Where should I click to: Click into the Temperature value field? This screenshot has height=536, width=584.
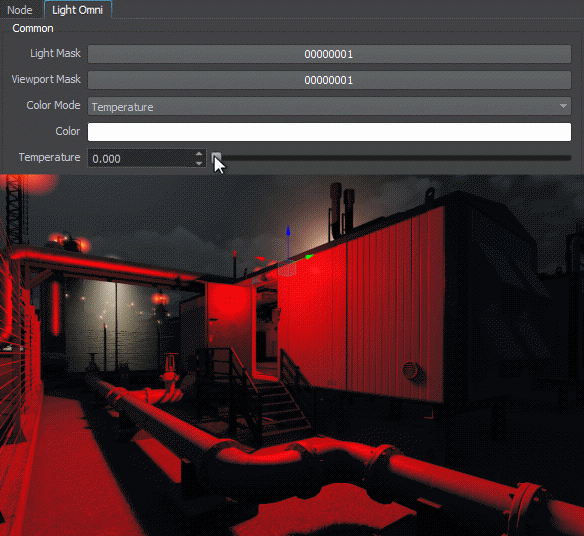142,159
